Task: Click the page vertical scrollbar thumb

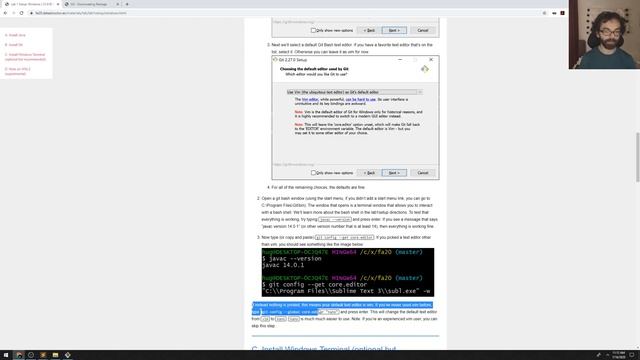Action: [638, 157]
